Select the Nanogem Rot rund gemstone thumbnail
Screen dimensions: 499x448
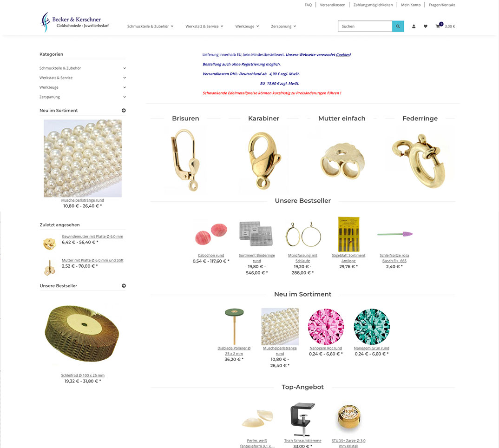click(326, 327)
